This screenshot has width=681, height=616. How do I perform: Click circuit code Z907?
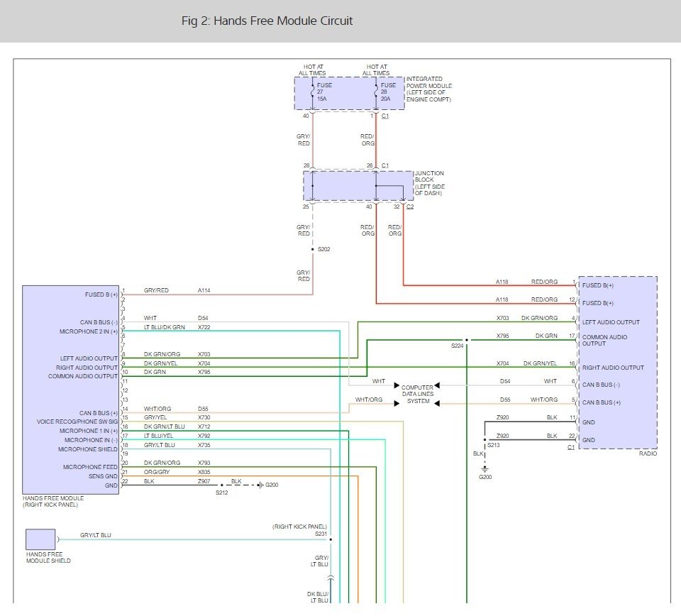click(204, 481)
